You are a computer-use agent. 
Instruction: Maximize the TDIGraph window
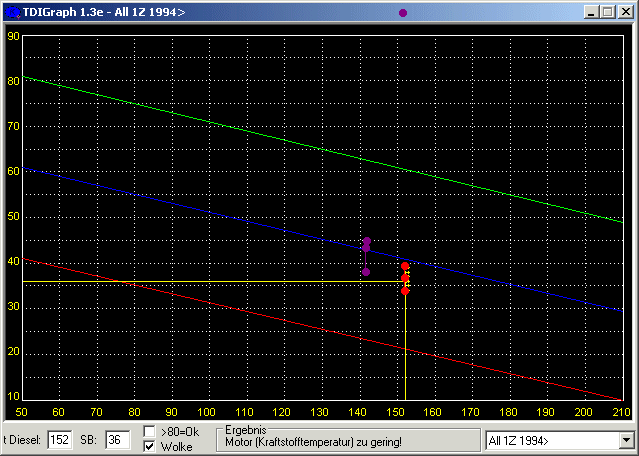pos(608,12)
